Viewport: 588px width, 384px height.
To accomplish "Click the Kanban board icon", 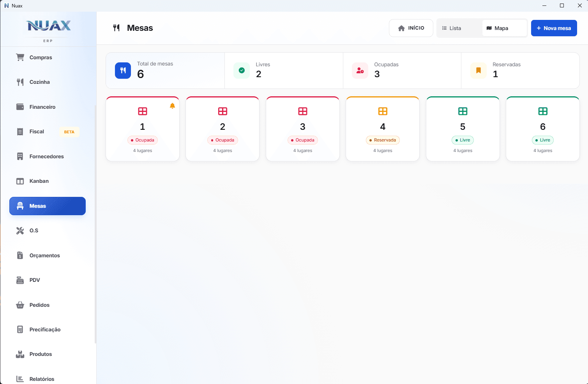I will click(20, 181).
